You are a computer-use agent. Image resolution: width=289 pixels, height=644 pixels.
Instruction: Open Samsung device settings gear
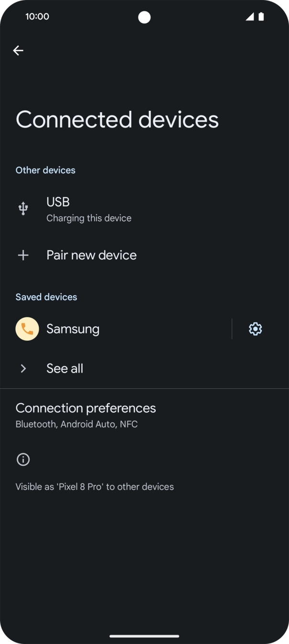point(256,329)
